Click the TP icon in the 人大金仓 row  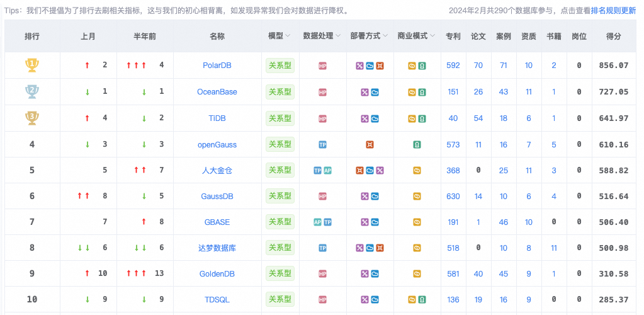click(x=317, y=170)
